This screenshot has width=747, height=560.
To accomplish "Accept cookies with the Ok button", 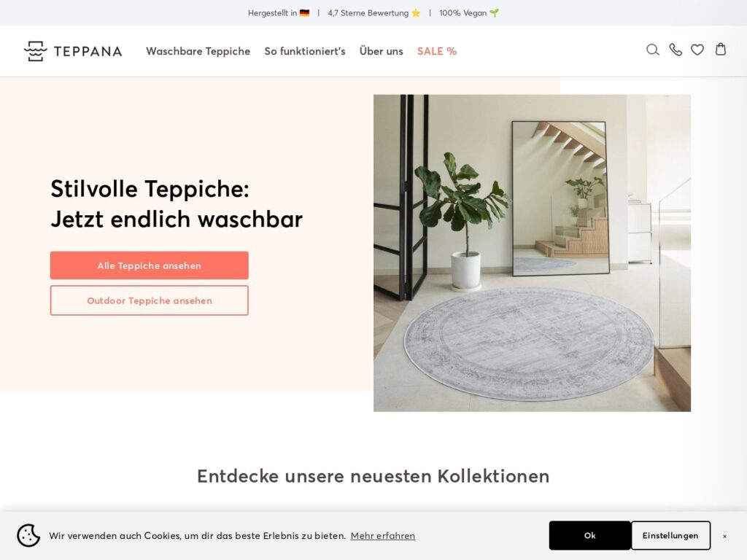I will point(589,535).
